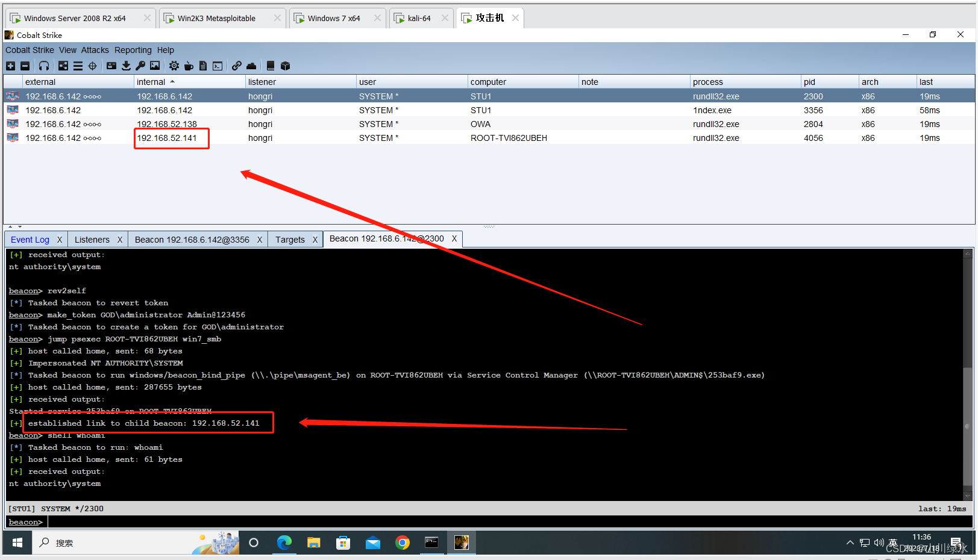Image resolution: width=978 pixels, height=560 pixels.
Task: Select session row with 1ndex.exe process
Action: pos(489,110)
